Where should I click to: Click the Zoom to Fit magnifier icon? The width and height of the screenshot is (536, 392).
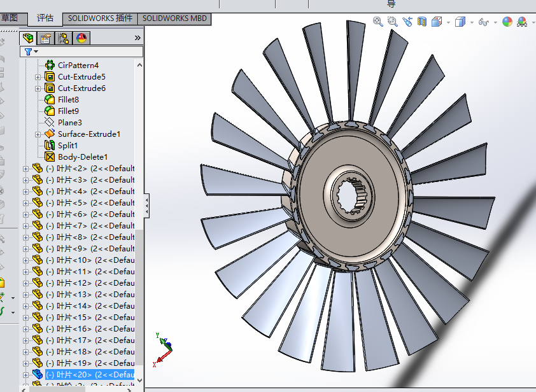point(378,22)
